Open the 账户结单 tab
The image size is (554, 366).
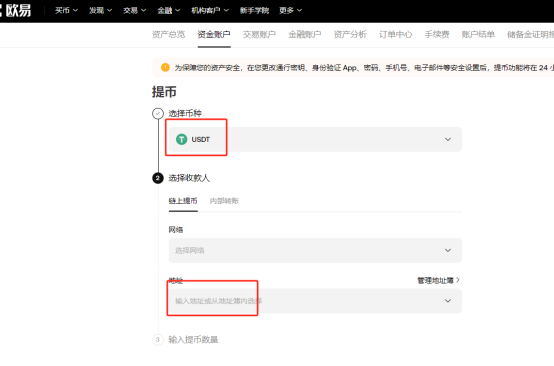tap(478, 34)
